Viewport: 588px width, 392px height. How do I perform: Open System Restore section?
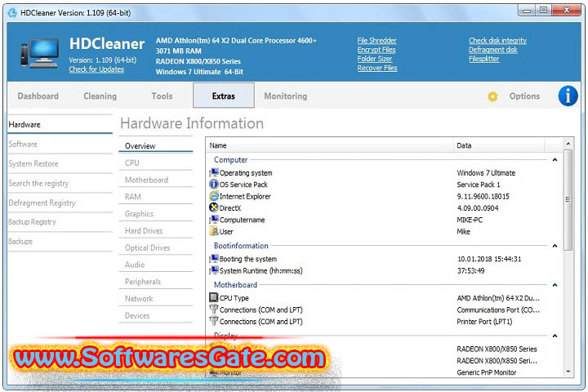coord(60,163)
